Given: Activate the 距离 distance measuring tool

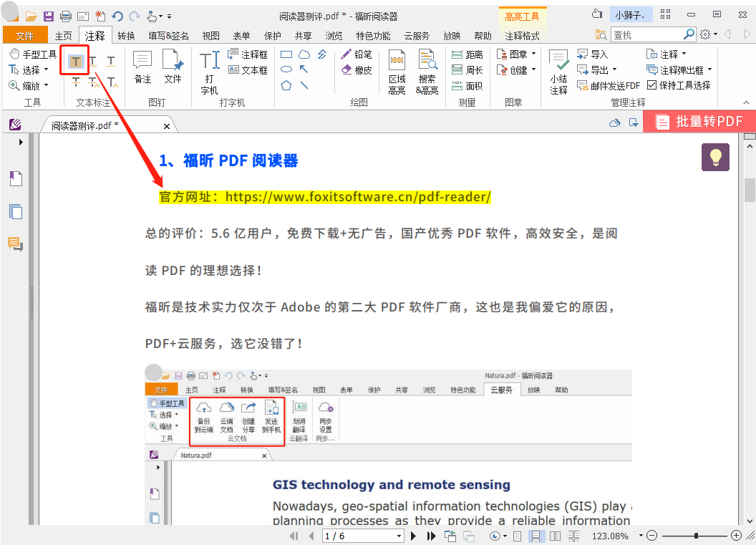Looking at the screenshot, I should (x=466, y=53).
